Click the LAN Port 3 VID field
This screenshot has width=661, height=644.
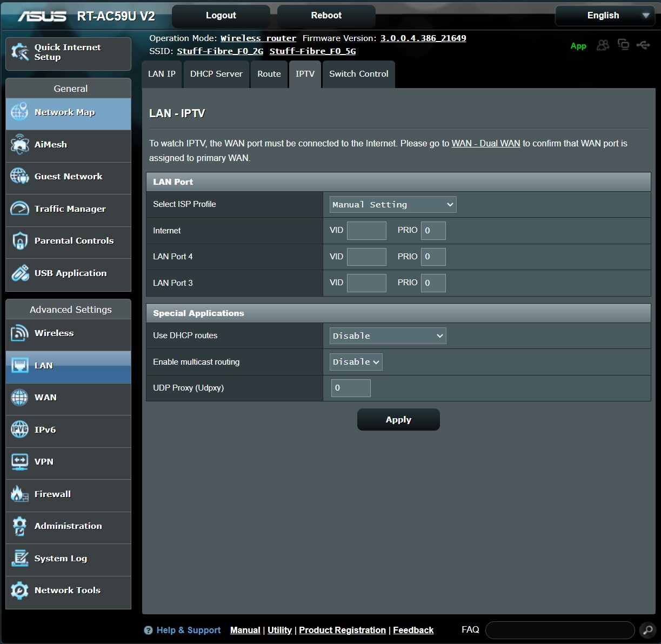[x=366, y=283]
